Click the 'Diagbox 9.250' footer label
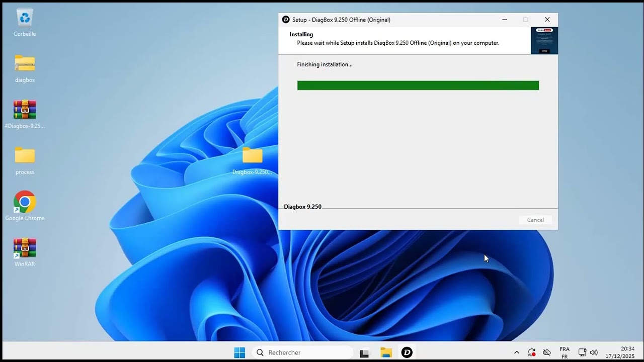Viewport: 644px width, 362px height. point(302,207)
